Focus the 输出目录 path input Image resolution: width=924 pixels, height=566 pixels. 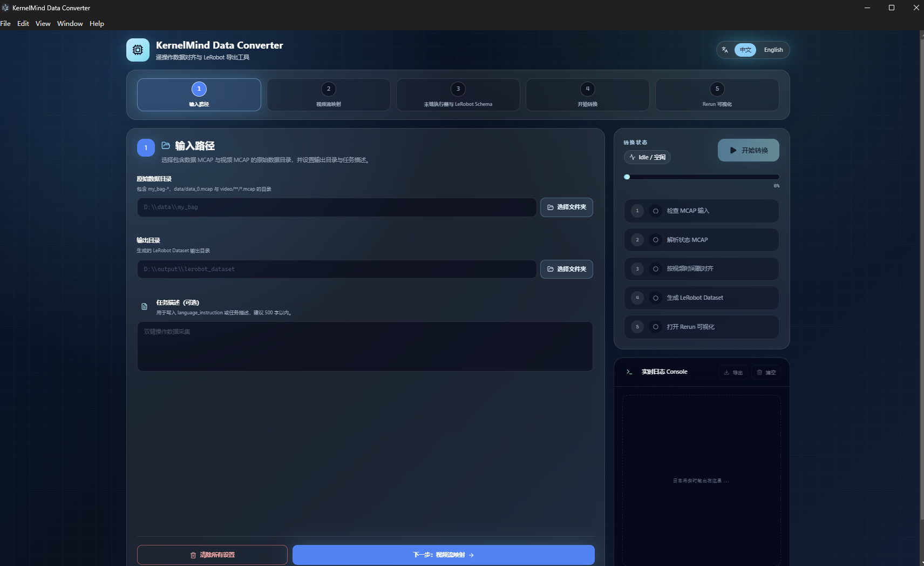click(x=337, y=269)
